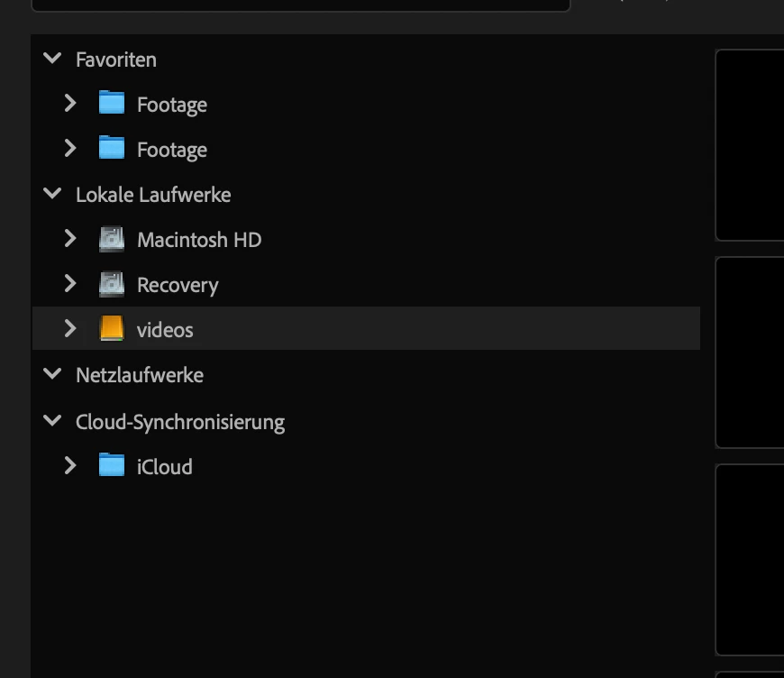784x678 pixels.
Task: Click the iCloud folder icon
Action: click(x=112, y=465)
